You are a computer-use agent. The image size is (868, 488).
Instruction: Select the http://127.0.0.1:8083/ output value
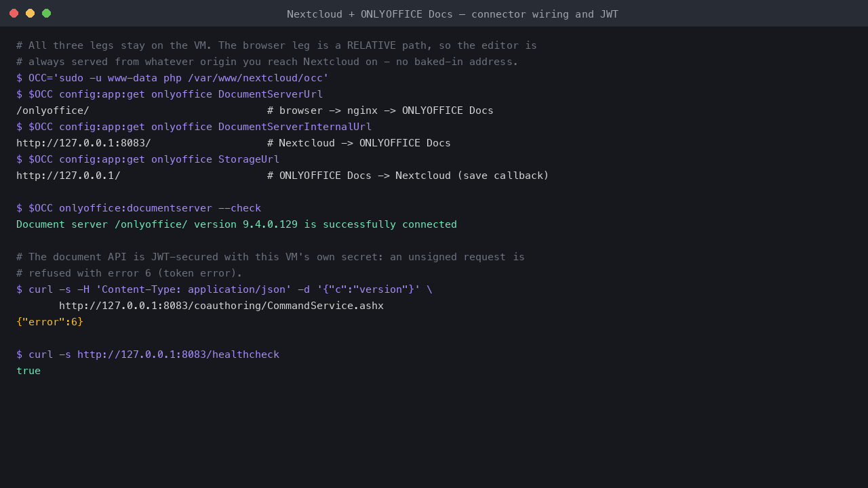coord(83,143)
